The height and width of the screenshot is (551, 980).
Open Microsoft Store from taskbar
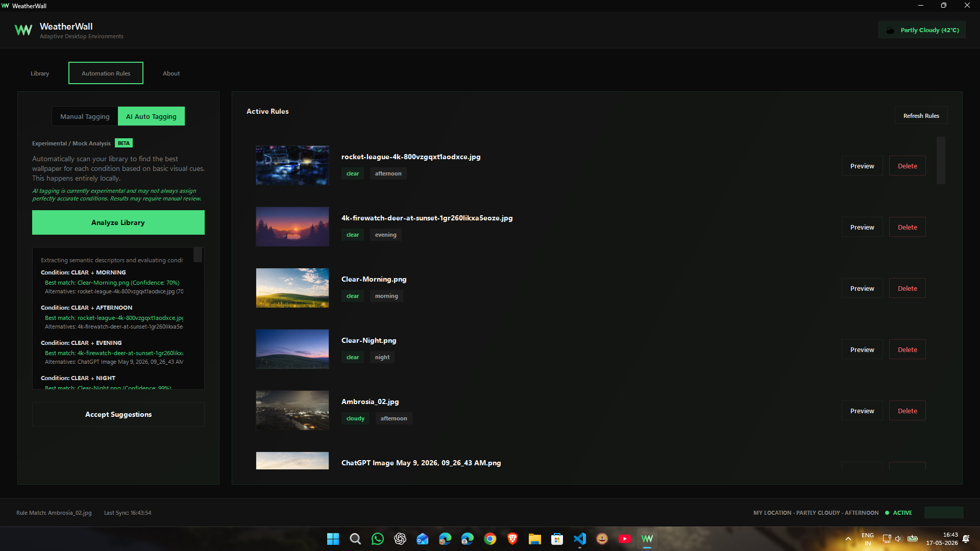tap(557, 539)
